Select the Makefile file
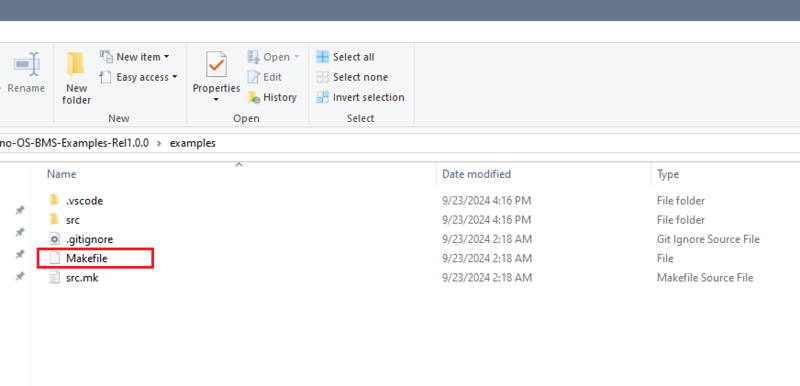Image resolution: width=800 pixels, height=386 pixels. (x=87, y=259)
